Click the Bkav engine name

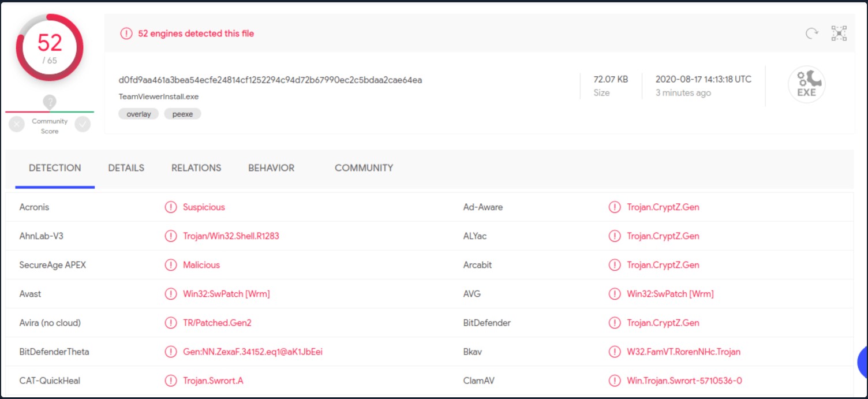[x=473, y=352]
